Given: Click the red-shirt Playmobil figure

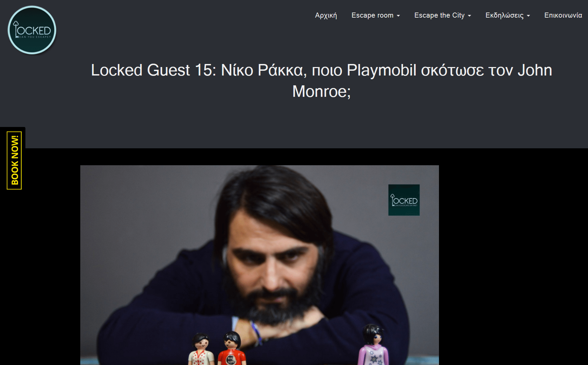Looking at the screenshot, I should click(232, 348).
